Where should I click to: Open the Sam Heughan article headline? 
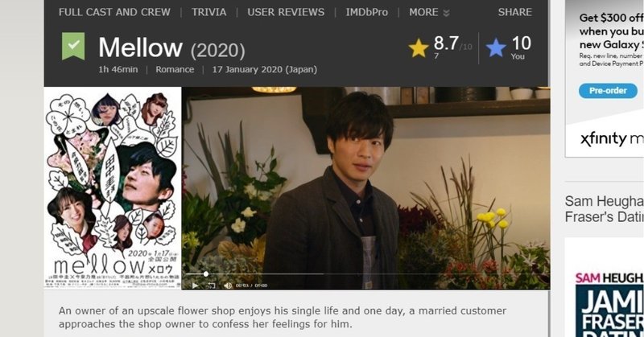604,209
